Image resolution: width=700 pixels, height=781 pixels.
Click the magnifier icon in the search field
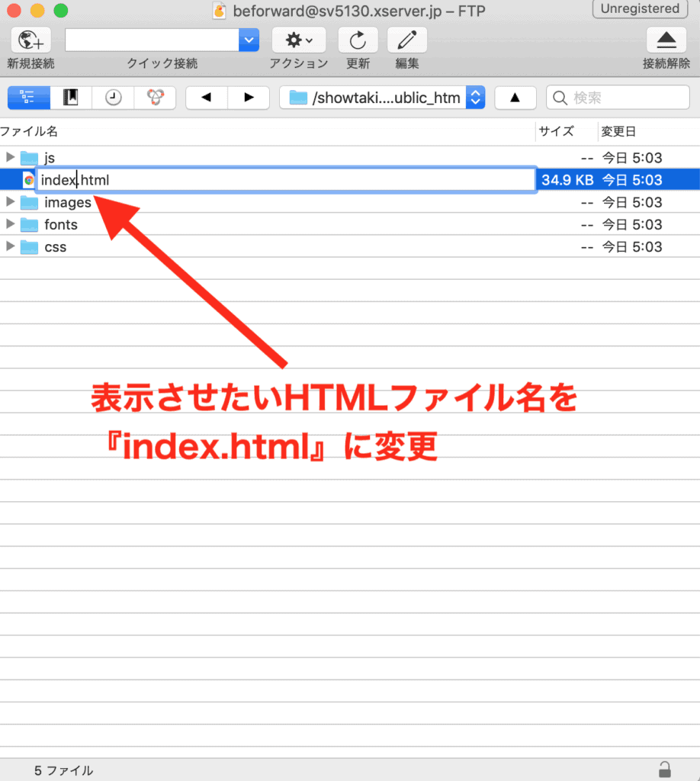[x=560, y=98]
